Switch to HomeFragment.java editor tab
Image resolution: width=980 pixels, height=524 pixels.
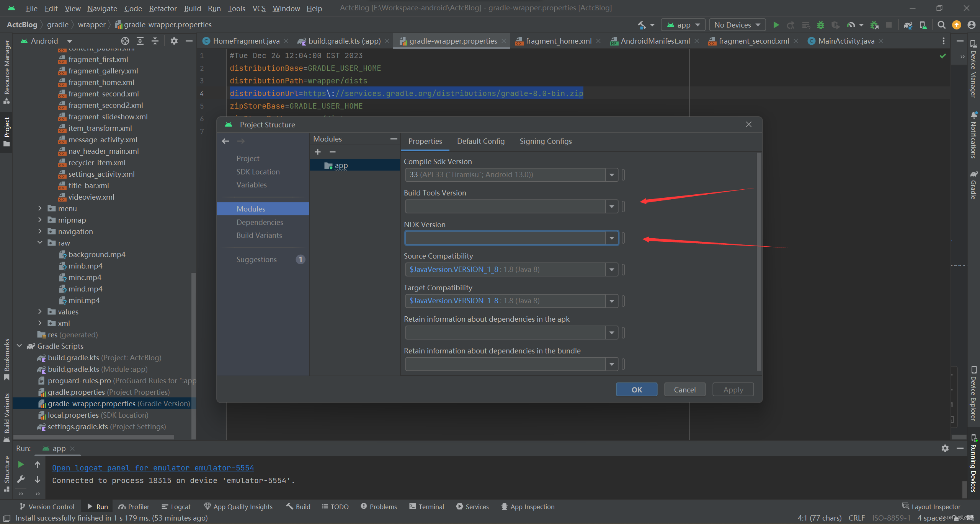pos(246,41)
